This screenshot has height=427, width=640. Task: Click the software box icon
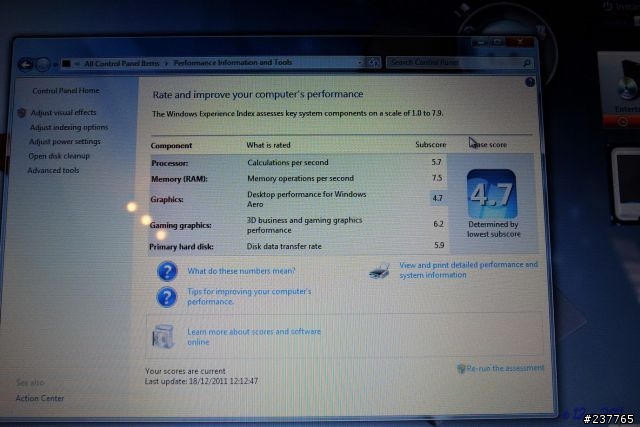[x=163, y=336]
